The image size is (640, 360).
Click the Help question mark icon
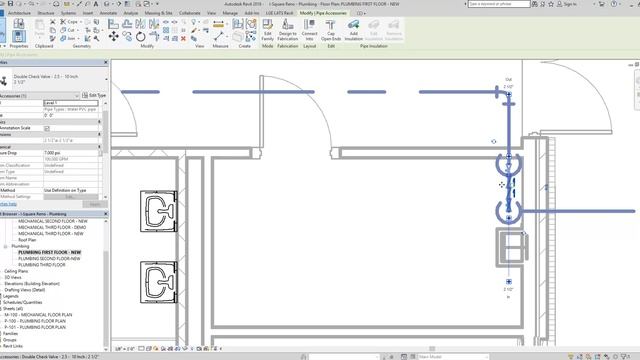(x=614, y=4)
